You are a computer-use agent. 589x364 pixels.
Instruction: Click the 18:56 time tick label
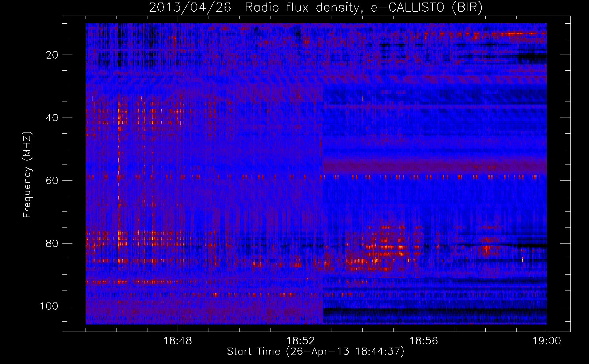coord(424,341)
